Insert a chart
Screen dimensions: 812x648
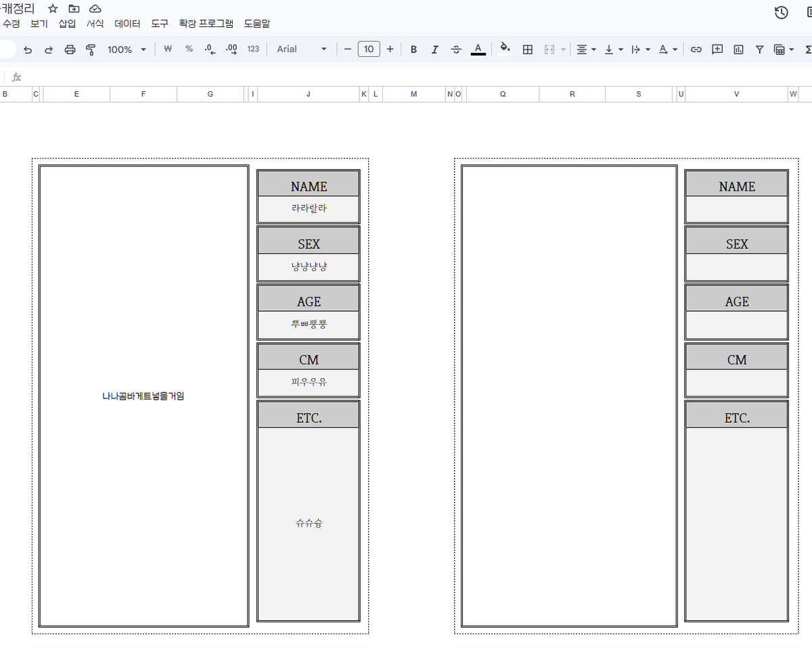[738, 49]
